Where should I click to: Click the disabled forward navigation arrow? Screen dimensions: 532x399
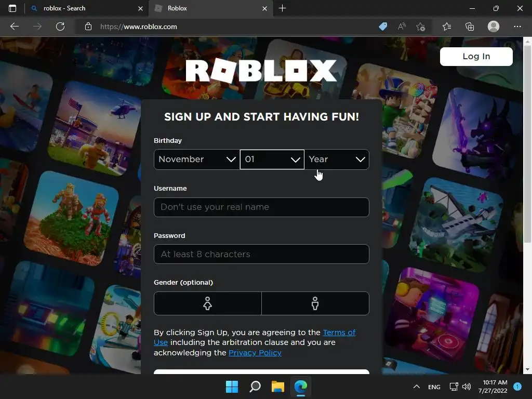coord(37,26)
